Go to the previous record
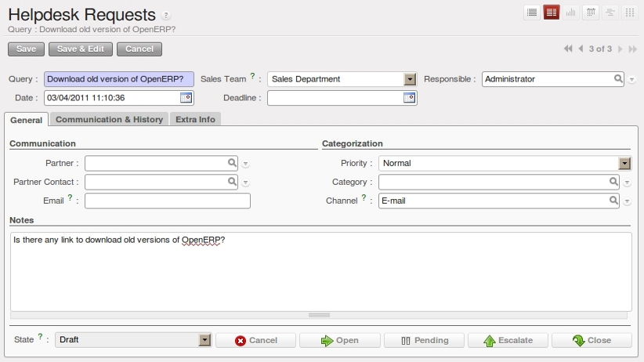The image size is (644, 362). [581, 49]
